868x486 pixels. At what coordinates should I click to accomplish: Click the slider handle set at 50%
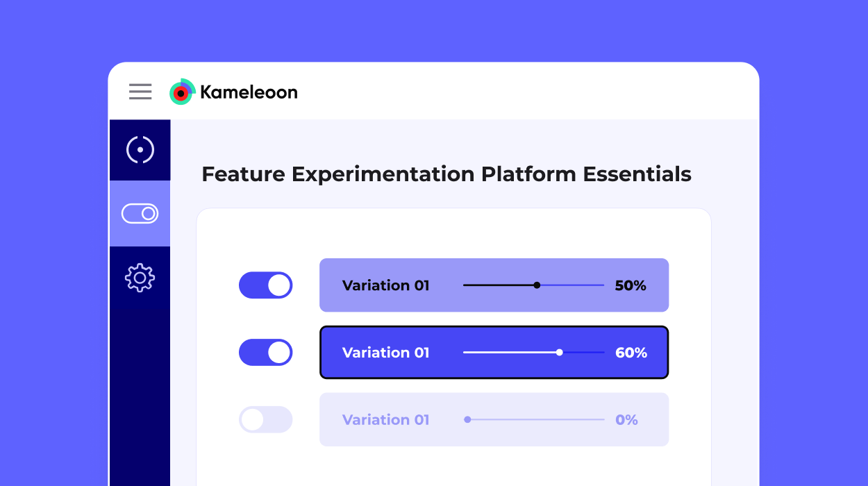click(537, 285)
